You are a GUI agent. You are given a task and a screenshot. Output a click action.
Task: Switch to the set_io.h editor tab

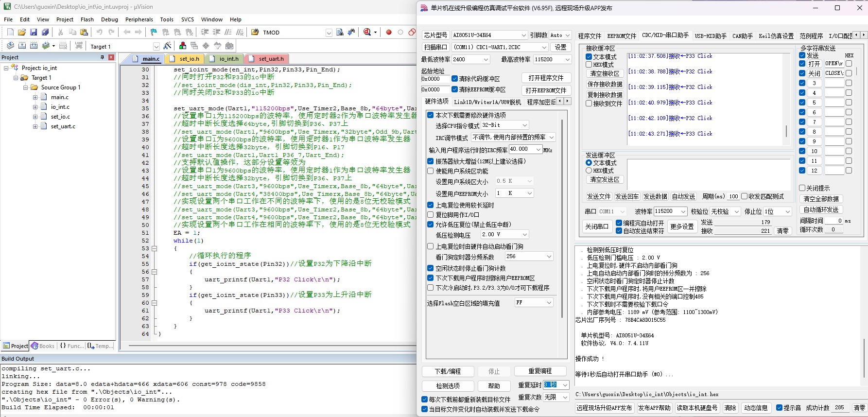pos(184,59)
